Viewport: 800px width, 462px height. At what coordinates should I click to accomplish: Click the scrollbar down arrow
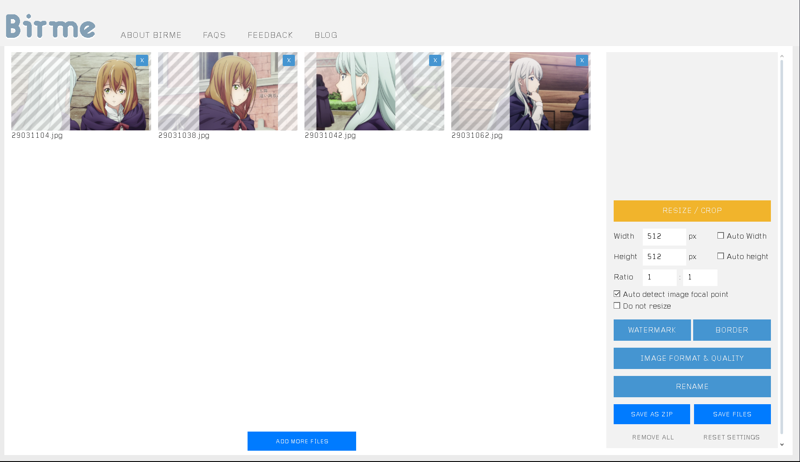pos(782,445)
